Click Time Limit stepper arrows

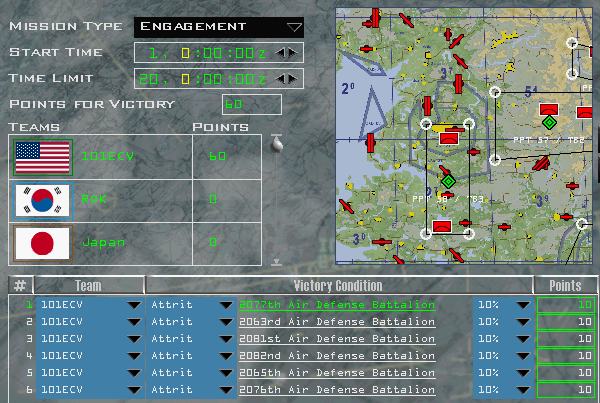click(x=286, y=79)
